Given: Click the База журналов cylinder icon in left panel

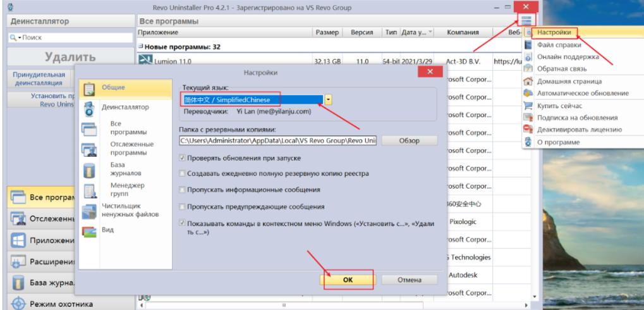Looking at the screenshot, I should pyautogui.click(x=18, y=283).
